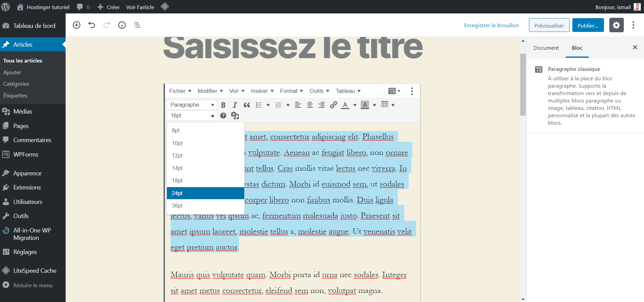This screenshot has width=644, height=302.
Task: Apply the text color A button
Action: (345, 105)
